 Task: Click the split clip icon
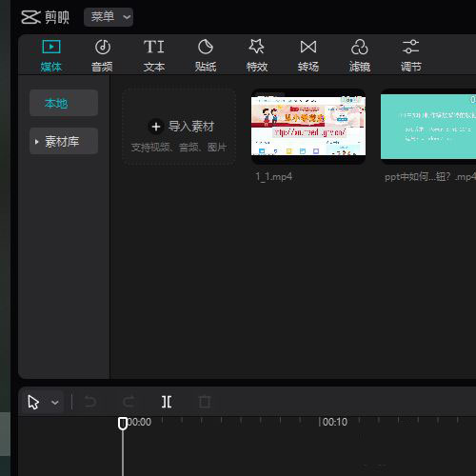click(167, 402)
